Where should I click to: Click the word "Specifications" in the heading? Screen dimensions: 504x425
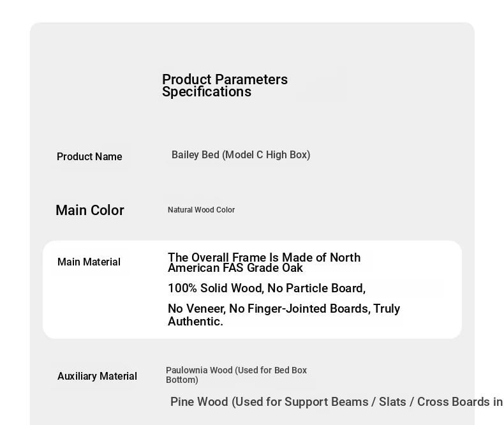[x=206, y=92]
